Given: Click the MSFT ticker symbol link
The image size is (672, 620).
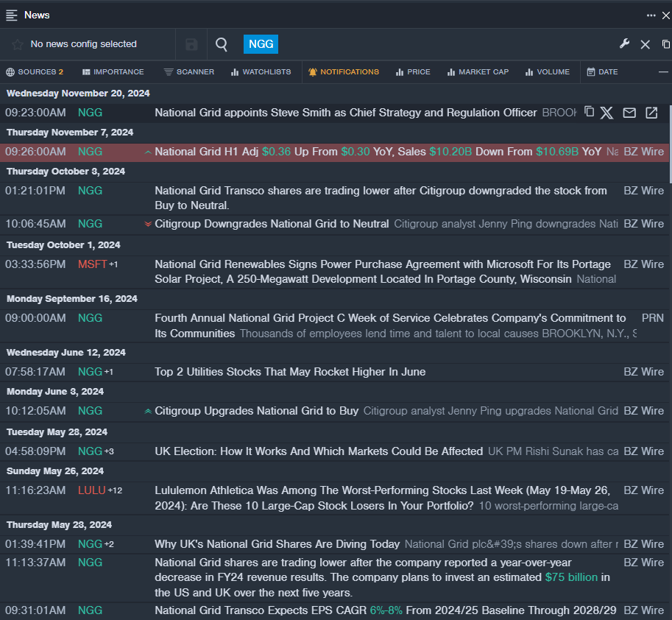Looking at the screenshot, I should click(x=92, y=264).
